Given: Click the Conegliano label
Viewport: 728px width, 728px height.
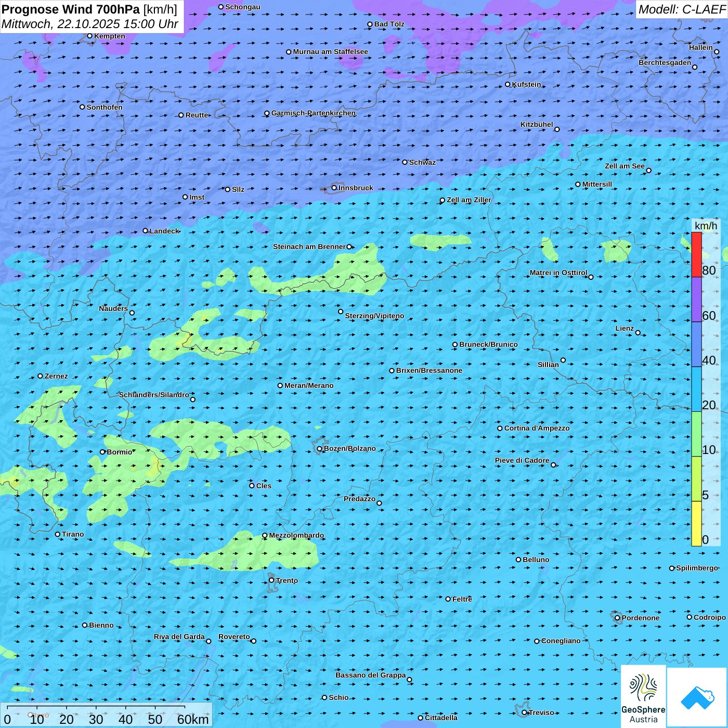Looking at the screenshot, I should (561, 641).
